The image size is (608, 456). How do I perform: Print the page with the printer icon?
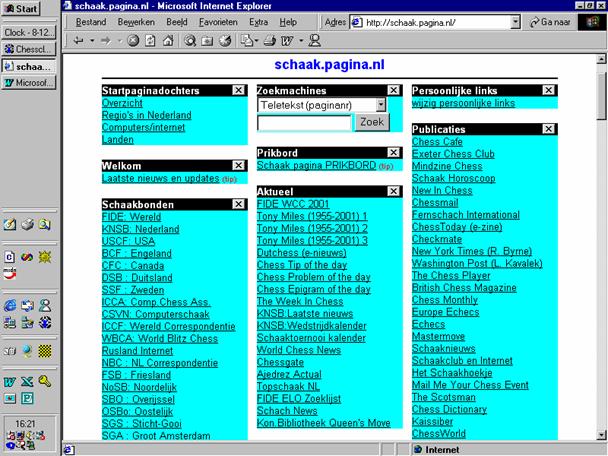[269, 41]
